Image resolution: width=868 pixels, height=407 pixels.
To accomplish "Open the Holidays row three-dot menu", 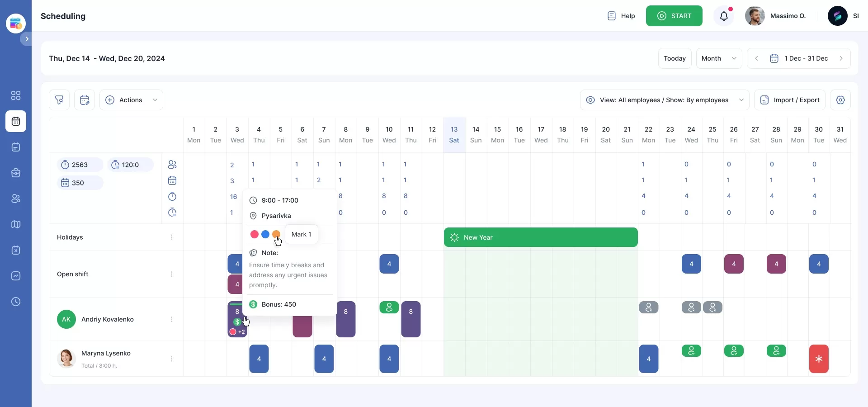I will (171, 237).
